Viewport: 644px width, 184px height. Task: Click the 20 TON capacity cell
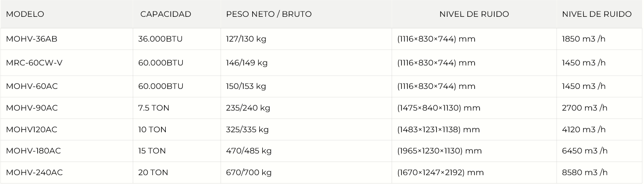pos(153,172)
